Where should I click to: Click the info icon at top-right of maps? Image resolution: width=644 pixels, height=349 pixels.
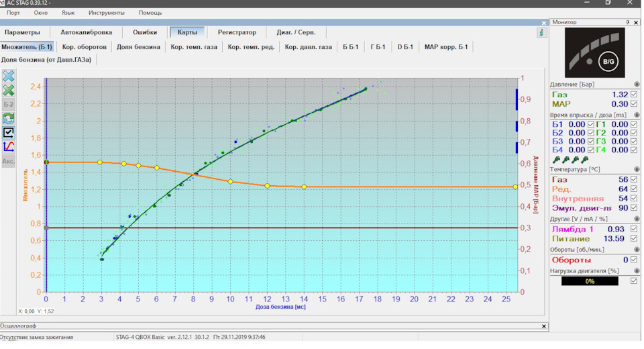(542, 32)
